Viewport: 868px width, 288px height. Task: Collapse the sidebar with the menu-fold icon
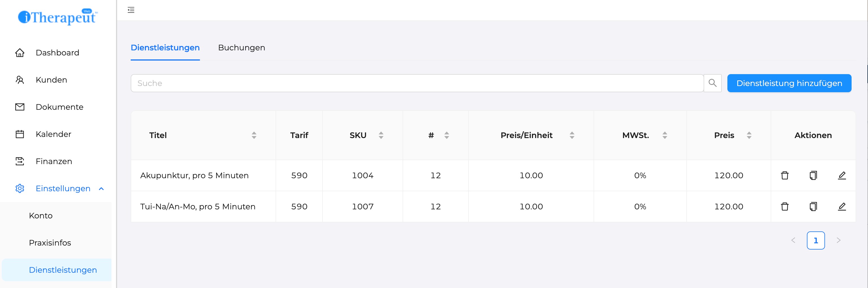tap(131, 10)
